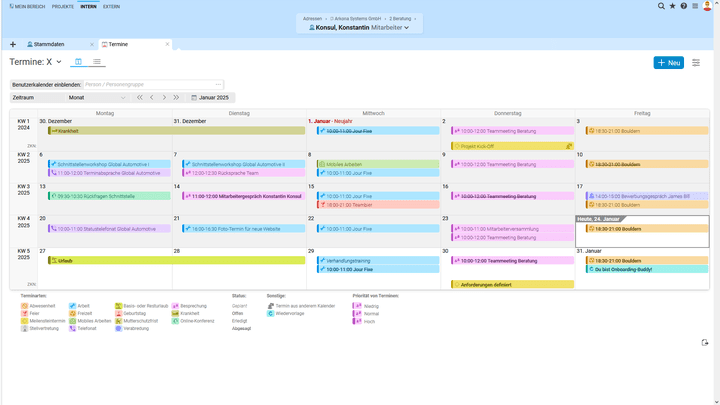The image size is (720, 405).
Task: Close the Termine tab
Action: pyautogui.click(x=167, y=44)
